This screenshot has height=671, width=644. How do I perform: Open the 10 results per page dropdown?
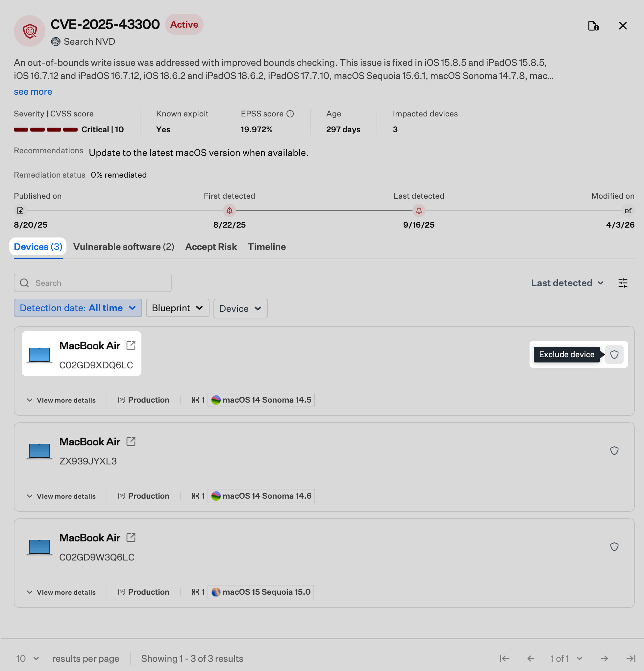coord(27,658)
